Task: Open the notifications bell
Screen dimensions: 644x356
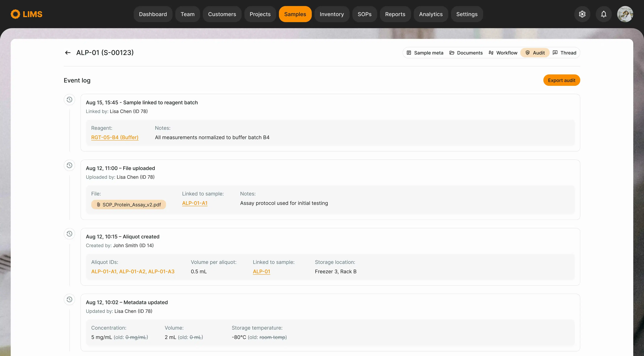Action: [604, 14]
